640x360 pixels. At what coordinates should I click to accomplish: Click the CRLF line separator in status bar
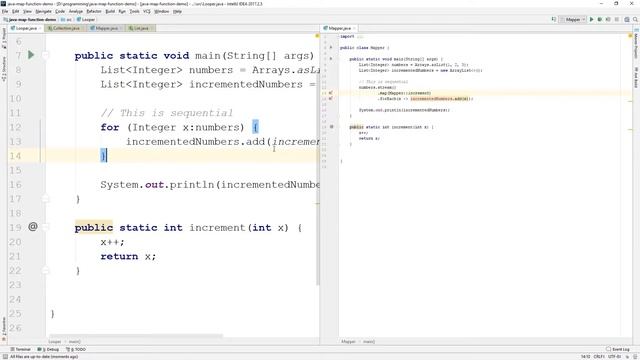599,356
